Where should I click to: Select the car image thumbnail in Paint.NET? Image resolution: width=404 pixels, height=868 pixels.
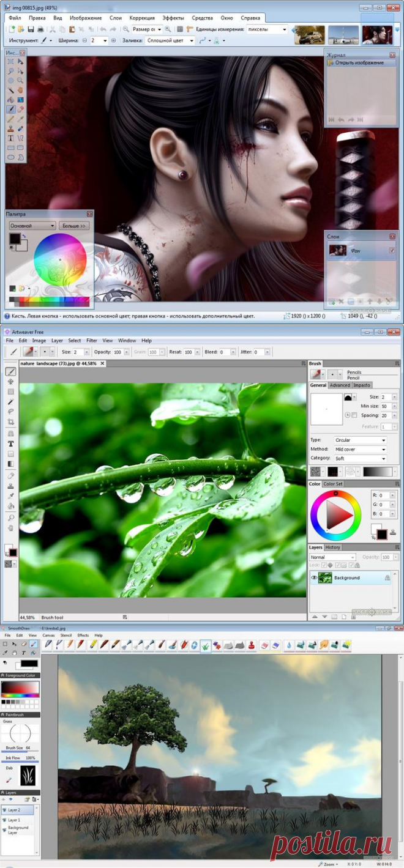pyautogui.click(x=310, y=35)
